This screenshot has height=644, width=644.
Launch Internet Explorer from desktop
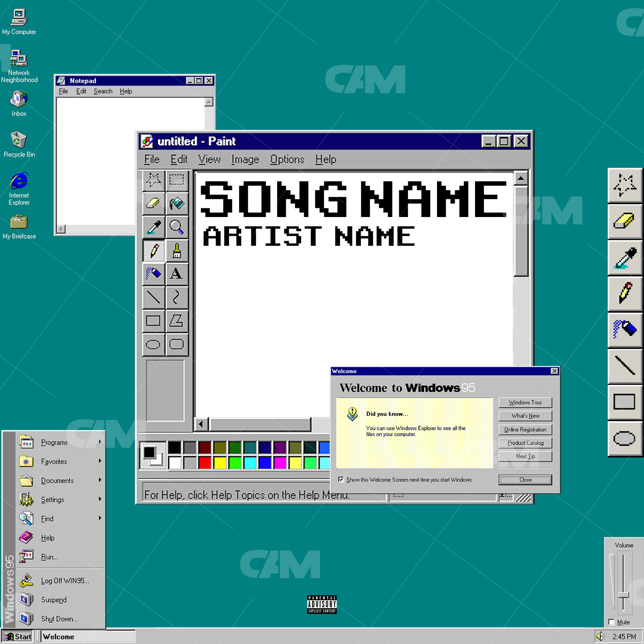coord(19,189)
